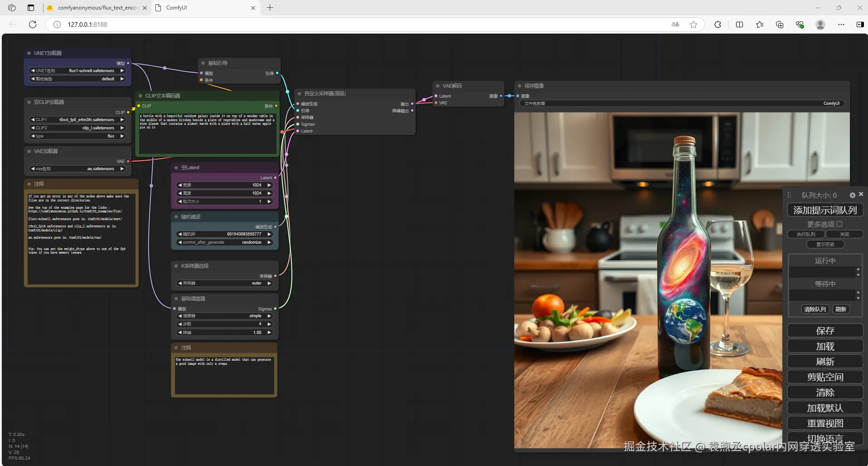View site info icon in address bar
The image size is (868, 466).
point(57,25)
